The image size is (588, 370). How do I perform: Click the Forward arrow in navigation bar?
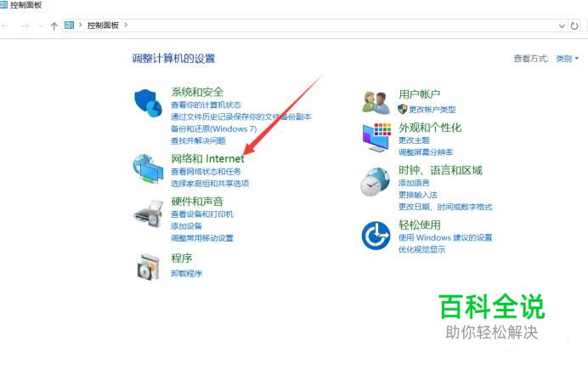coord(25,26)
